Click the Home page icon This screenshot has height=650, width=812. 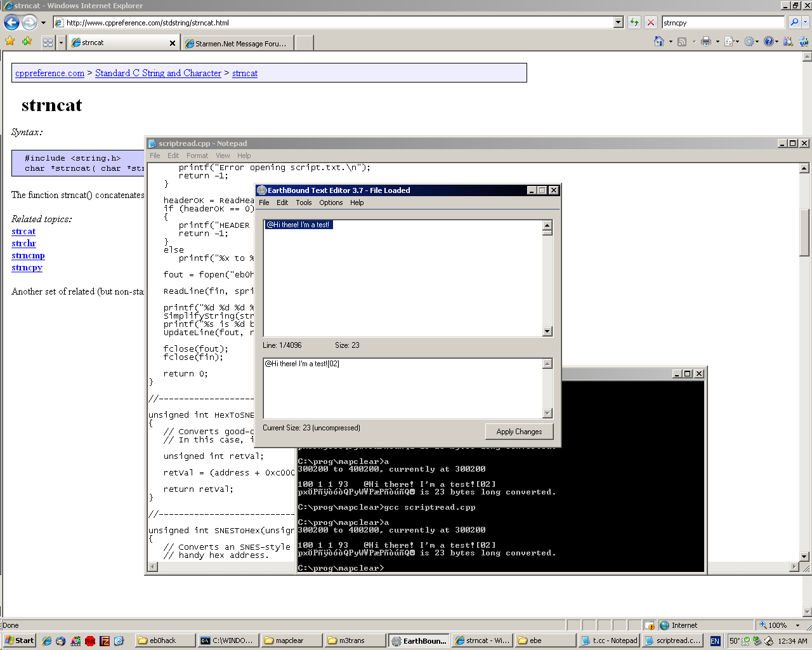[x=659, y=42]
